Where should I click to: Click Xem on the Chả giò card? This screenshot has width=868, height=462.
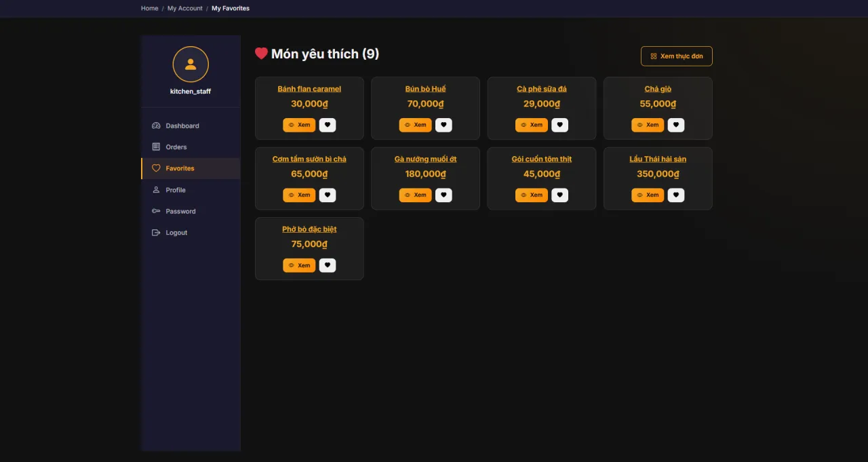[648, 125]
